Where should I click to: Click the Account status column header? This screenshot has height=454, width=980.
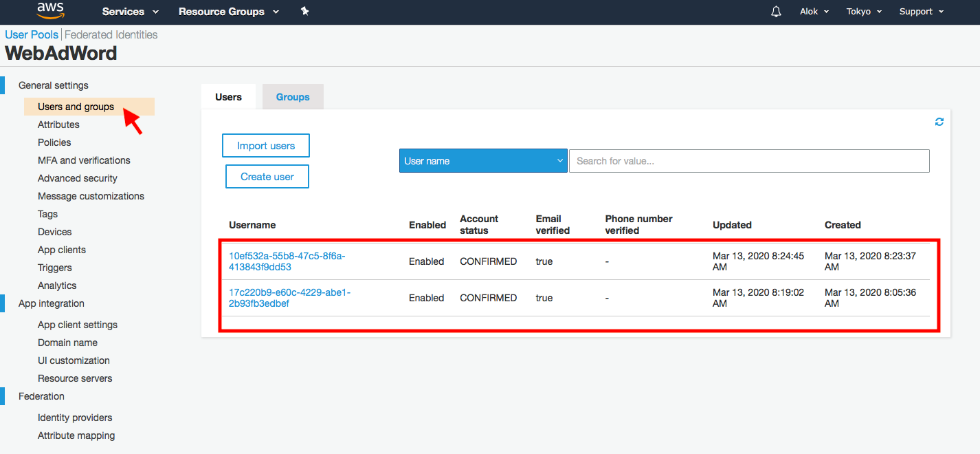pos(479,225)
